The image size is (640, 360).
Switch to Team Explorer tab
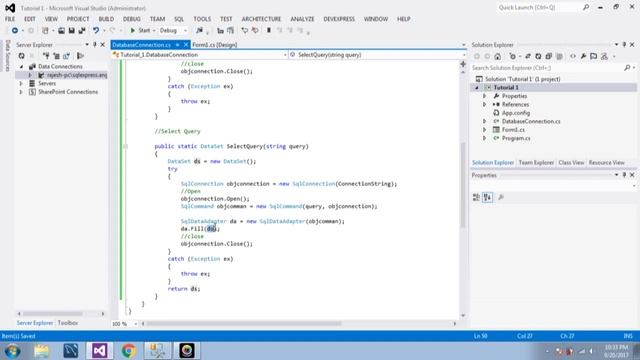point(536,162)
